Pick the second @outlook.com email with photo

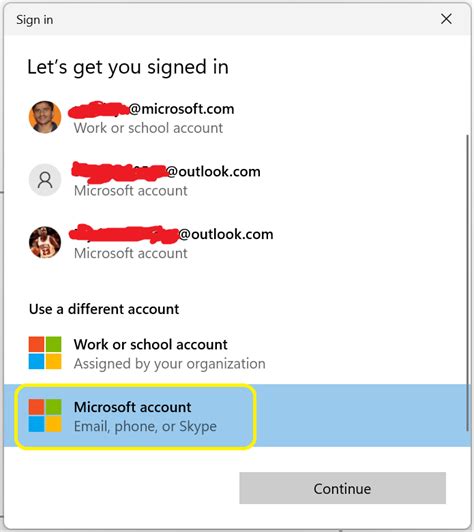pyautogui.click(x=171, y=234)
